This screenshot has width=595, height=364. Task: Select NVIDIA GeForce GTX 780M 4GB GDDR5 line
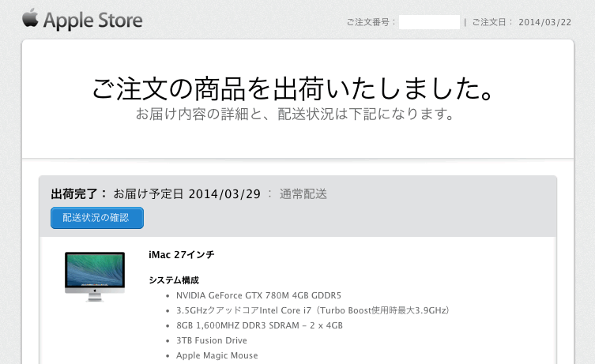pyautogui.click(x=259, y=295)
